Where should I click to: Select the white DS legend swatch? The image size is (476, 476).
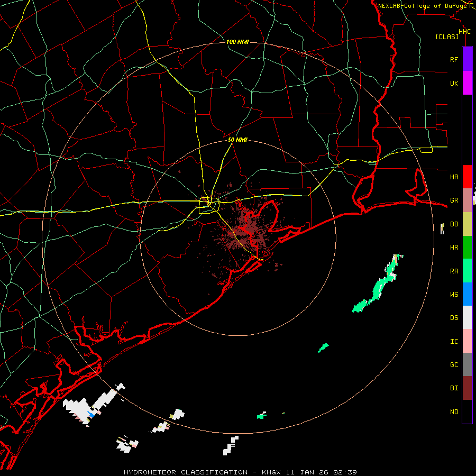[467, 317]
